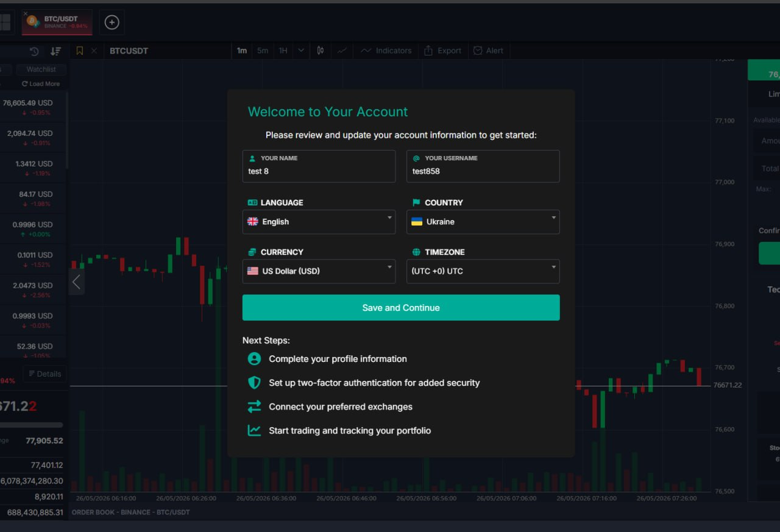Image resolution: width=780 pixels, height=532 pixels.
Task: Close the BTC/USDT tab with small x
Action: [x=26, y=13]
